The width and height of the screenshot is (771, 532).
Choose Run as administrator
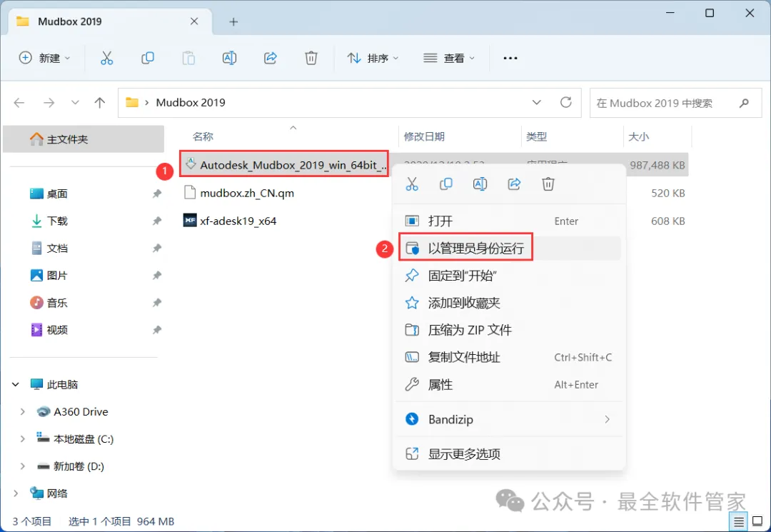click(x=509, y=248)
